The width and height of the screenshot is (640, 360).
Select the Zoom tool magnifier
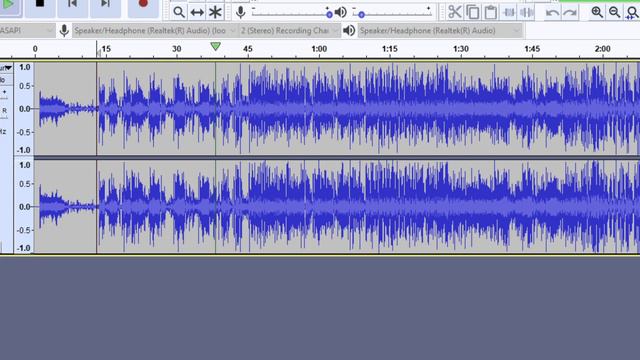(178, 12)
